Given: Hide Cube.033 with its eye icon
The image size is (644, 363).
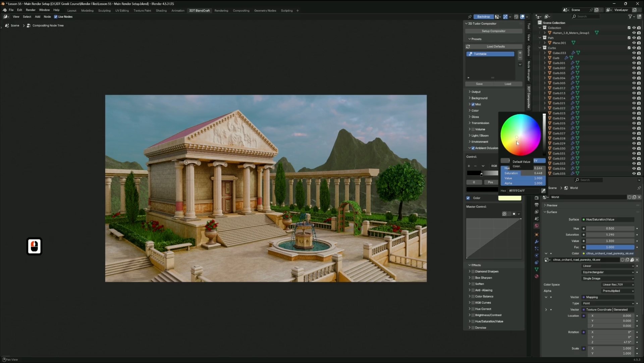Looking at the screenshot, I should 634,53.
